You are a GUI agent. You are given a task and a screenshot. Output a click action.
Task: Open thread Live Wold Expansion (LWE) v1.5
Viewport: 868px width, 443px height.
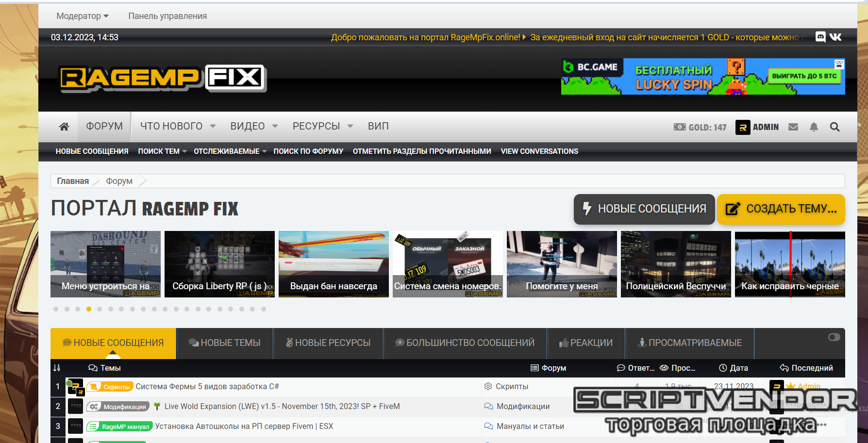pyautogui.click(x=282, y=407)
